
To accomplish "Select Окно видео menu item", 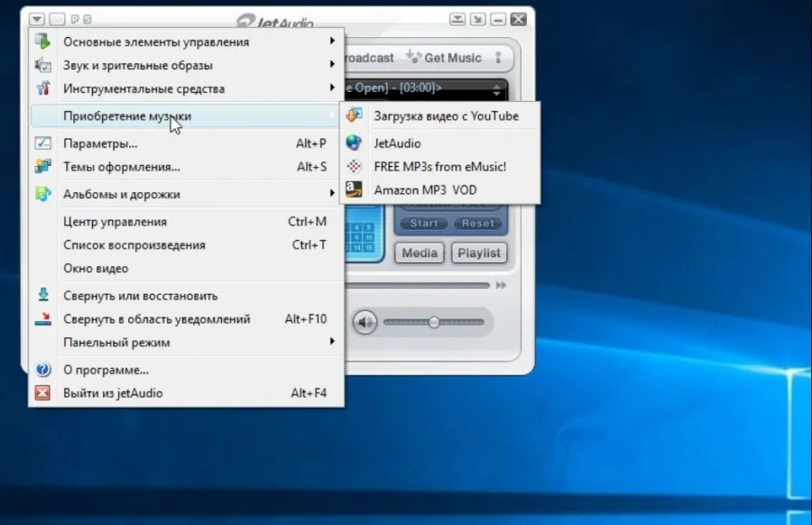I will click(x=187, y=268).
